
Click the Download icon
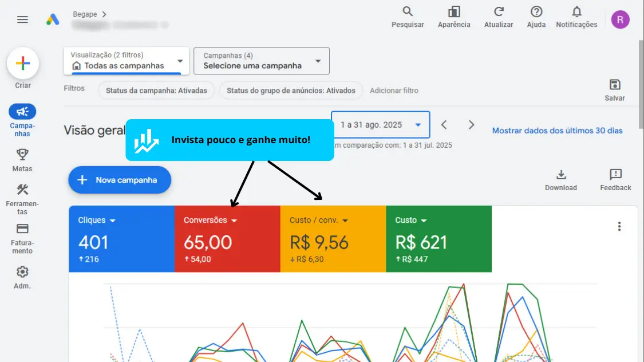coord(561,175)
